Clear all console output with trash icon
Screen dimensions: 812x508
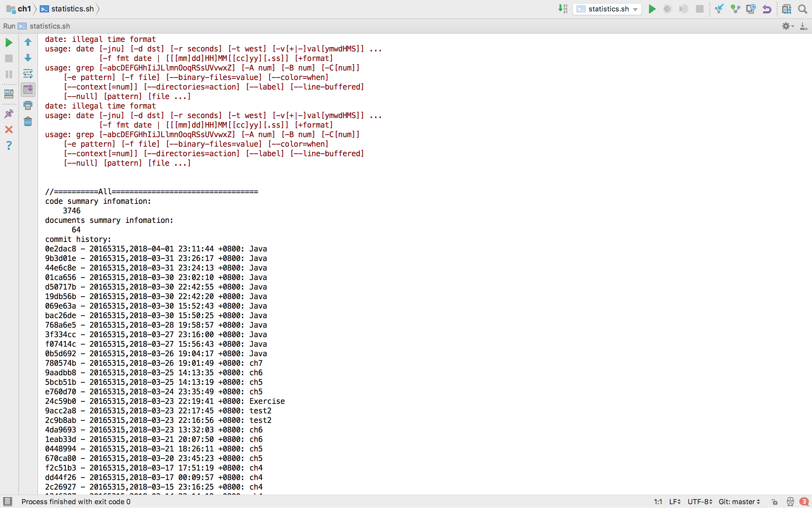coord(28,121)
